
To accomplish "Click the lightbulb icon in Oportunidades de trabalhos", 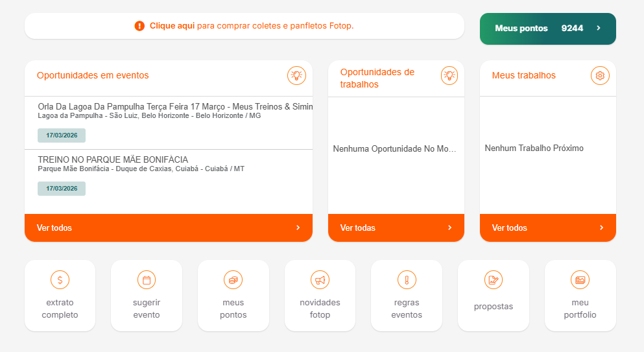I will click(449, 75).
